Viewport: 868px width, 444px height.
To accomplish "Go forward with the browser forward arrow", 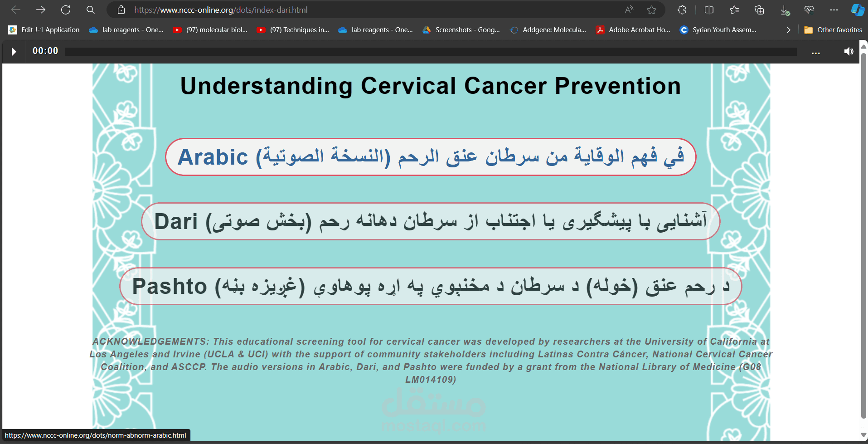I will point(41,10).
